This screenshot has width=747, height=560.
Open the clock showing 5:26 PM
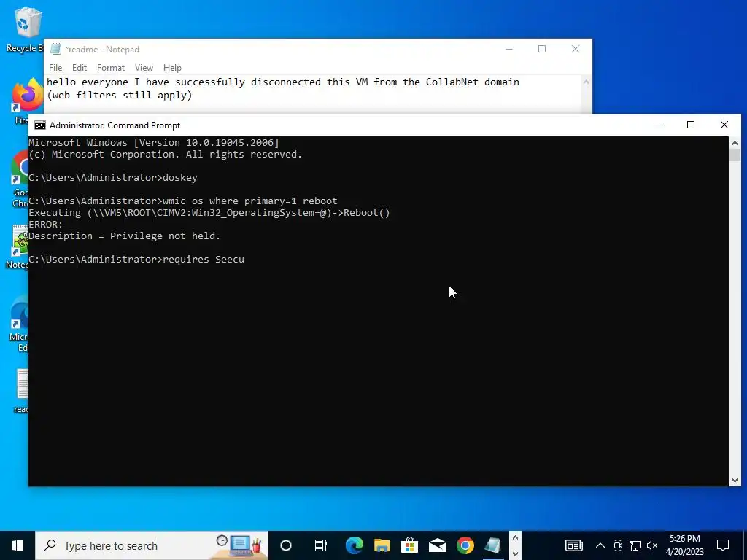(684, 545)
